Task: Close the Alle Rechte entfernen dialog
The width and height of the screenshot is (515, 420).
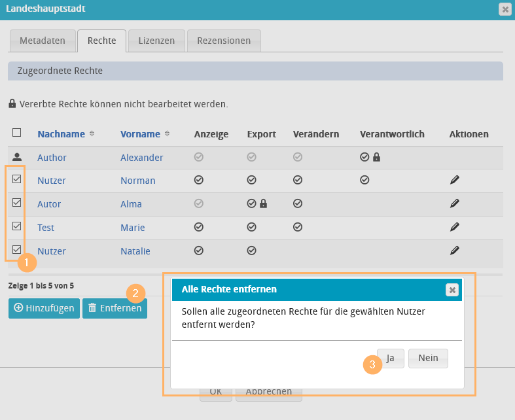Action: (x=452, y=290)
